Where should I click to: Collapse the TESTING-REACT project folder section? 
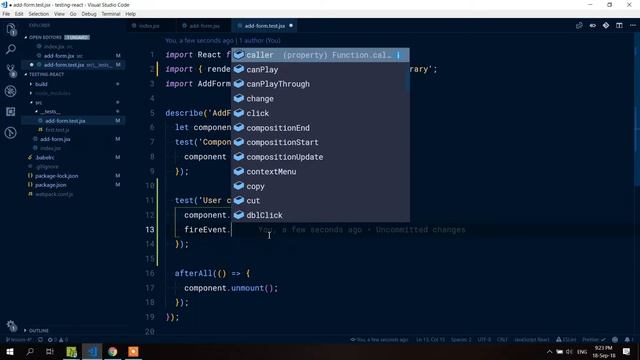46,74
